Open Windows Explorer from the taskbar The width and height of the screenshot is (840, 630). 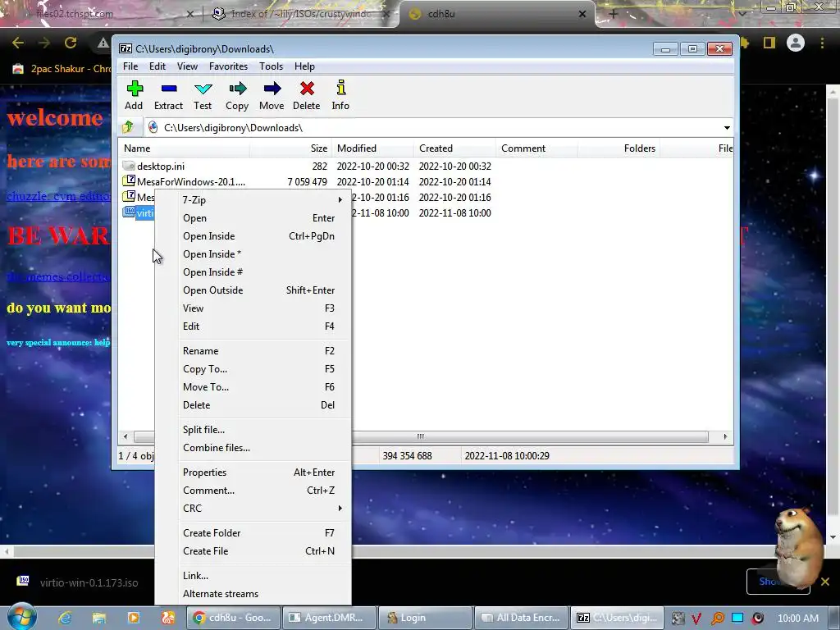pyautogui.click(x=99, y=618)
